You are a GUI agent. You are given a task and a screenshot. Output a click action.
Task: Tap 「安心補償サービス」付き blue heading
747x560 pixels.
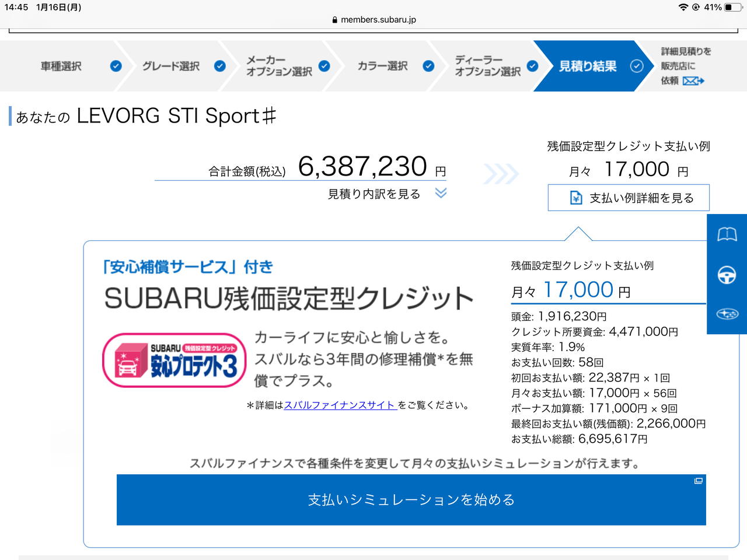pyautogui.click(x=188, y=267)
